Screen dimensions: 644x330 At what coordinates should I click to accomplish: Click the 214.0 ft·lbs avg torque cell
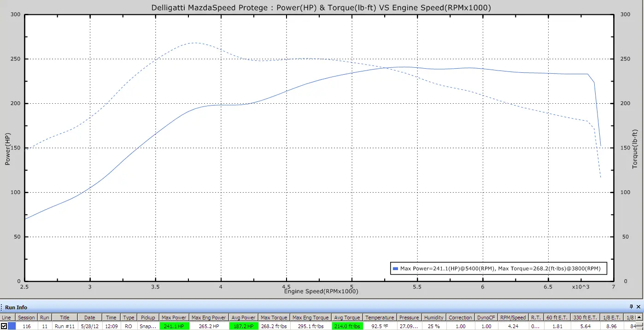(x=346, y=326)
